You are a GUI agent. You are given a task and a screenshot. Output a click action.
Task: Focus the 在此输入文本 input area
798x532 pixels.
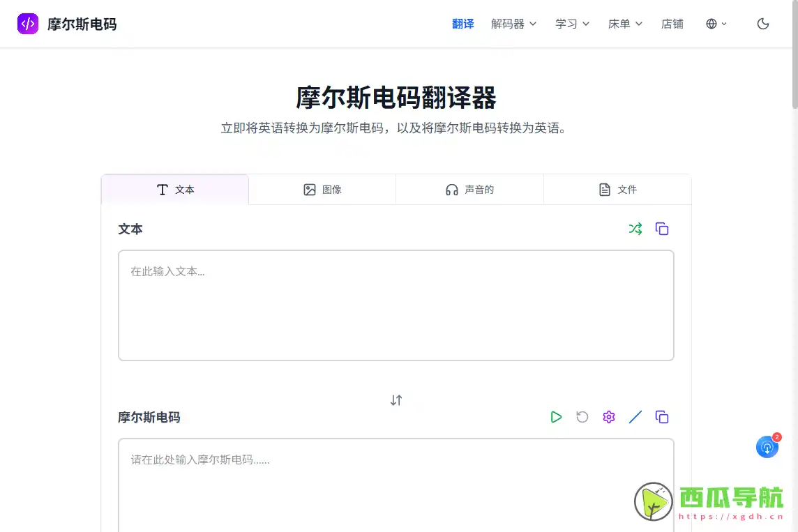pos(396,305)
